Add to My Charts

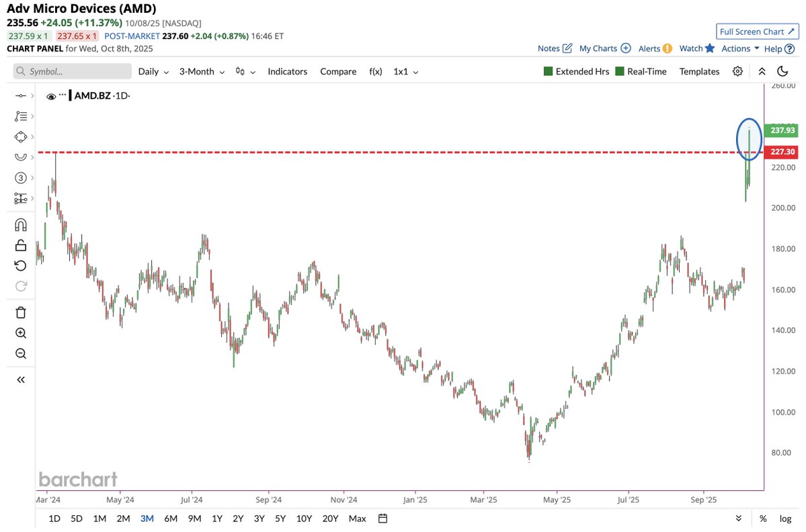604,48
